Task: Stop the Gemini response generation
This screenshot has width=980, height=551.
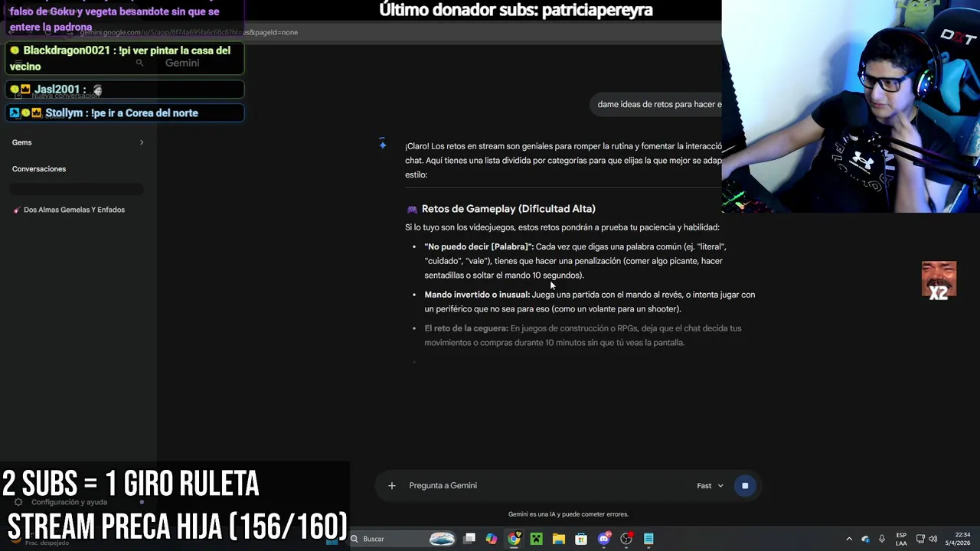Action: point(745,485)
